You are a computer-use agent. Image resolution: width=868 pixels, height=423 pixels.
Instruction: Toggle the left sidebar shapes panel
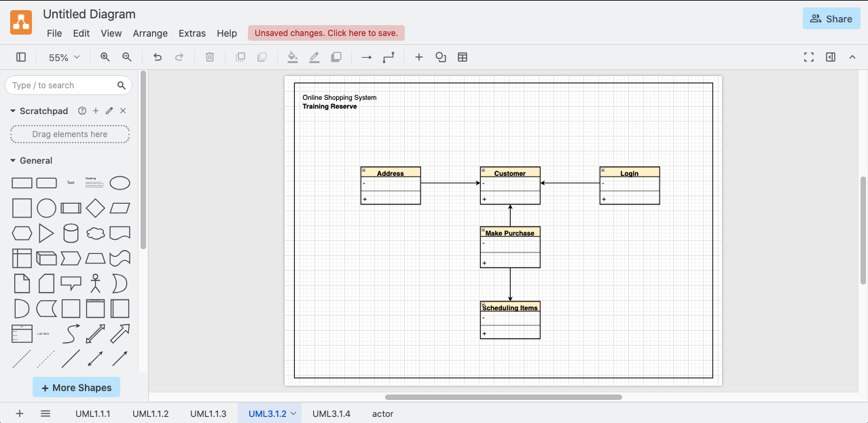21,58
